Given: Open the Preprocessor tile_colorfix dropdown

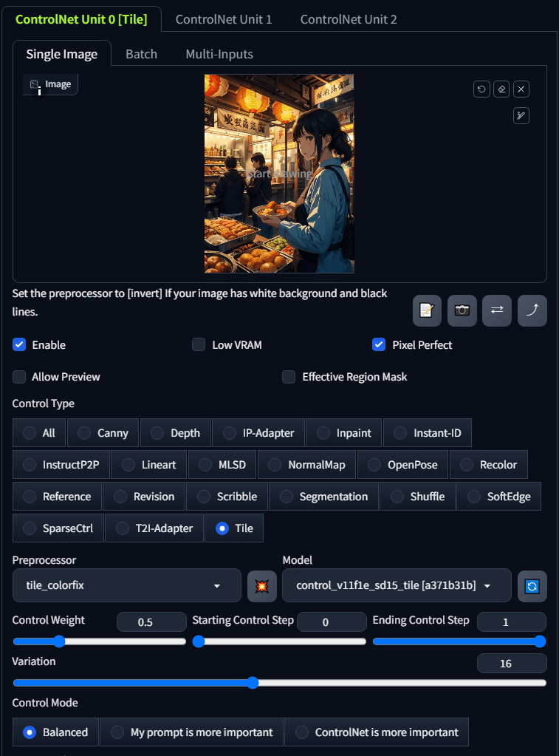Looking at the screenshot, I should (x=127, y=585).
